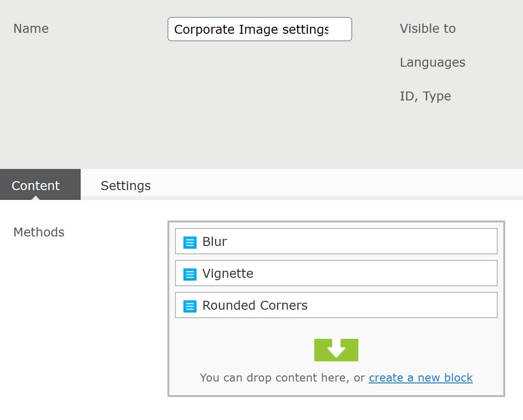Click the Languages property label
The width and height of the screenshot is (523, 420).
point(432,62)
